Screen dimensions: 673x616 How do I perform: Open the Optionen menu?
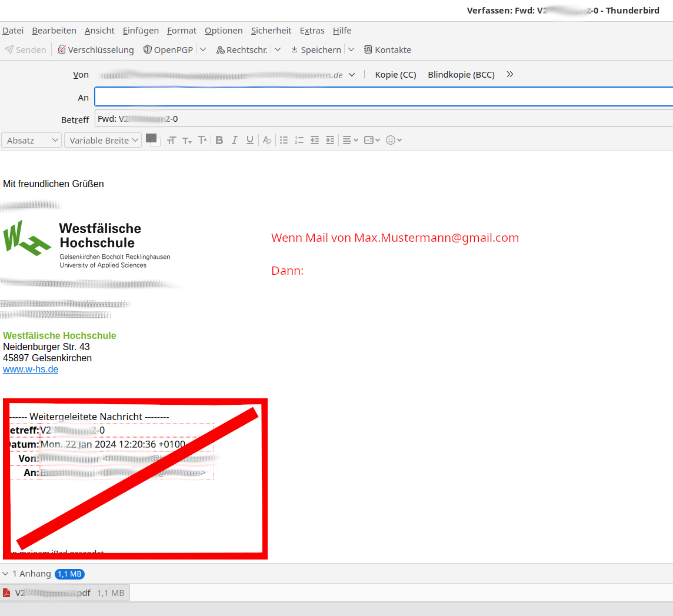(x=224, y=31)
